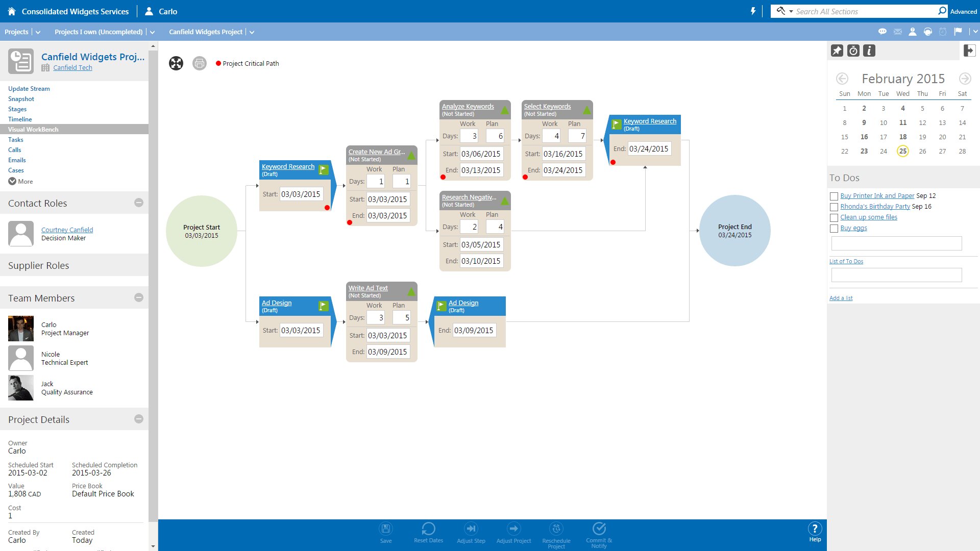The width and height of the screenshot is (980, 551).
Task: Collapse the Team Members section
Action: click(139, 297)
